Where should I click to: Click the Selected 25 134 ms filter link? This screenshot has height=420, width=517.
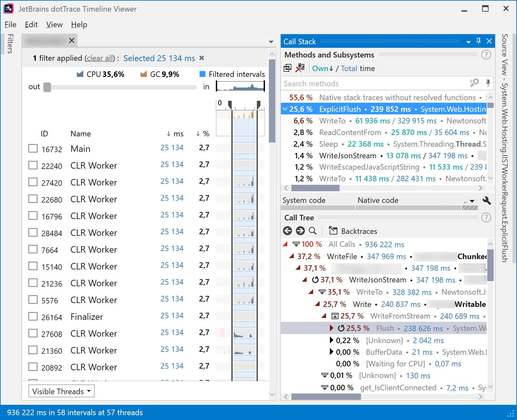pos(159,58)
